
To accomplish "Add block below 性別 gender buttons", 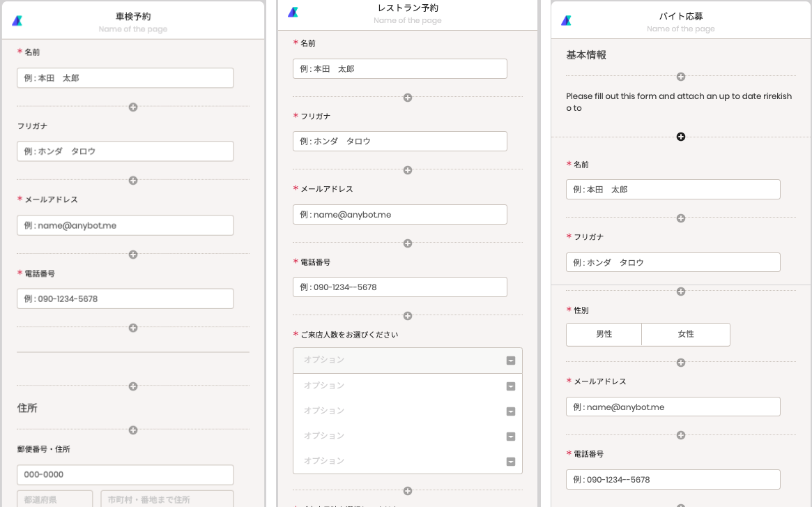I will point(681,363).
